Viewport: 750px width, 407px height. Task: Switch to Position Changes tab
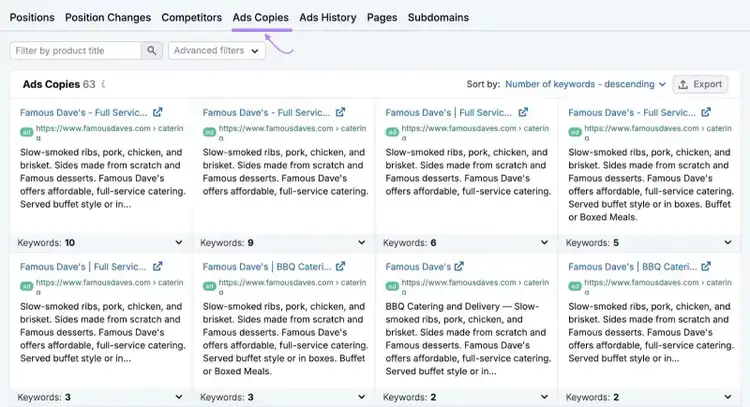(108, 17)
